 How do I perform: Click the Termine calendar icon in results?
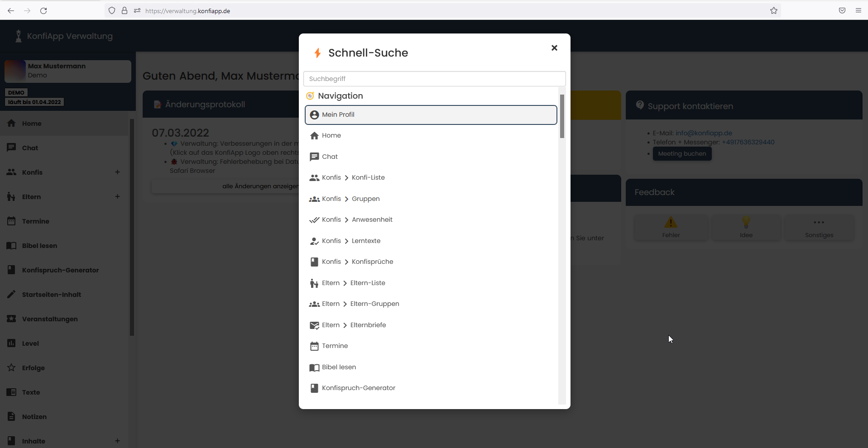point(314,346)
